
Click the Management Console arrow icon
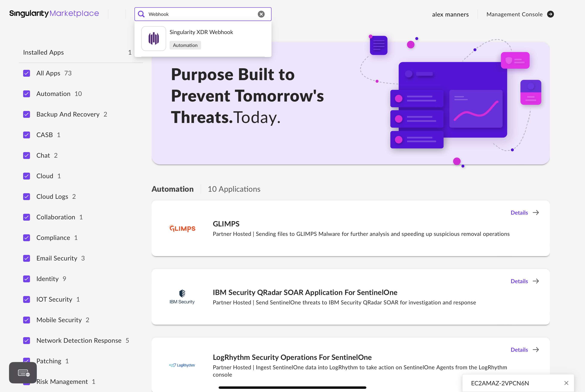550,14
